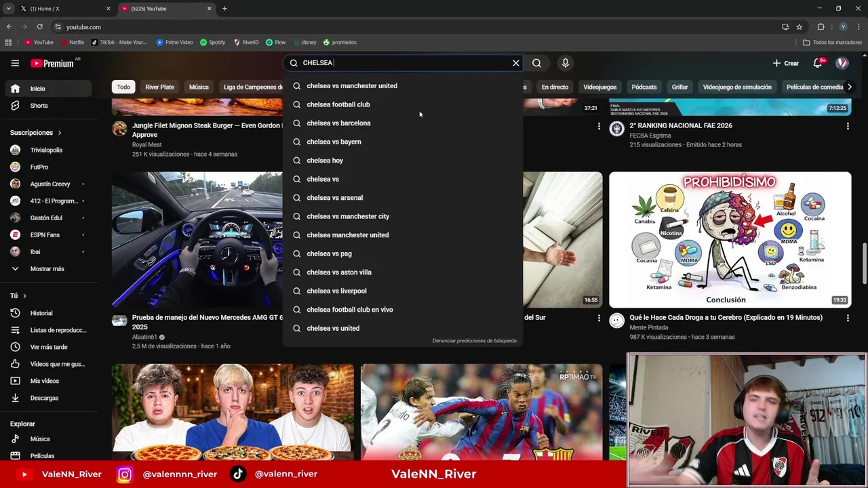868x488 pixels.
Task: Select the Videojuego de simulación chip
Action: (x=737, y=87)
